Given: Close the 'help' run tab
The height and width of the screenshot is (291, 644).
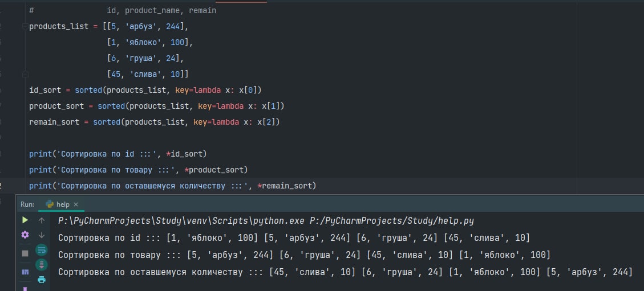Looking at the screenshot, I should tap(75, 204).
